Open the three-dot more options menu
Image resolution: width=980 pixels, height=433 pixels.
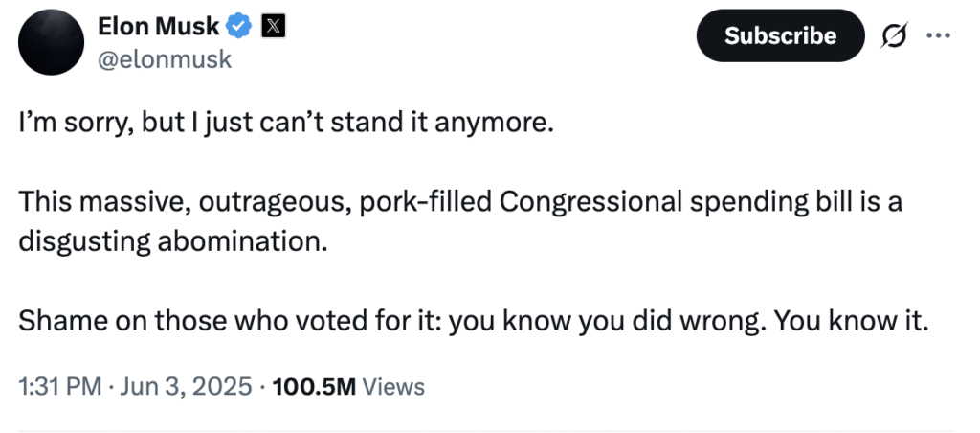[x=939, y=36]
